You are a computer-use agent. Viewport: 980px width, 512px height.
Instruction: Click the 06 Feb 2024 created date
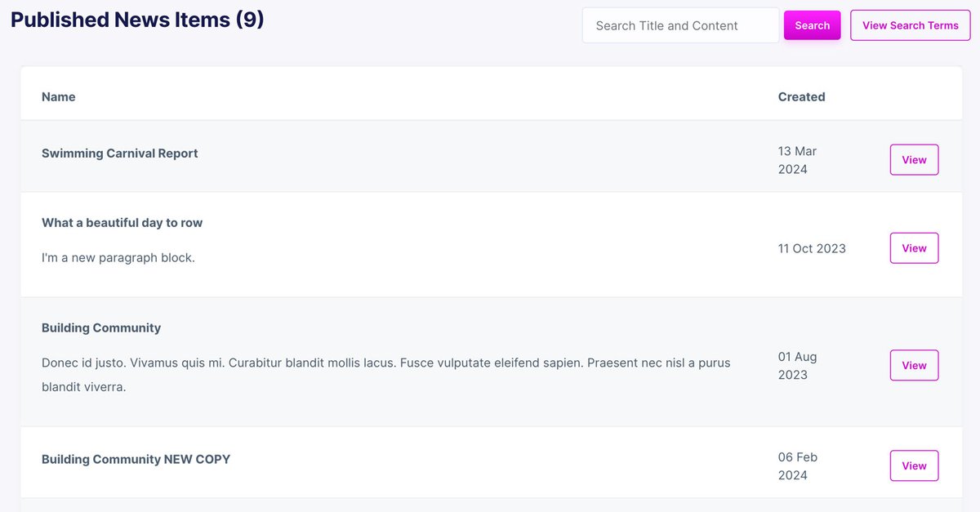tap(797, 466)
